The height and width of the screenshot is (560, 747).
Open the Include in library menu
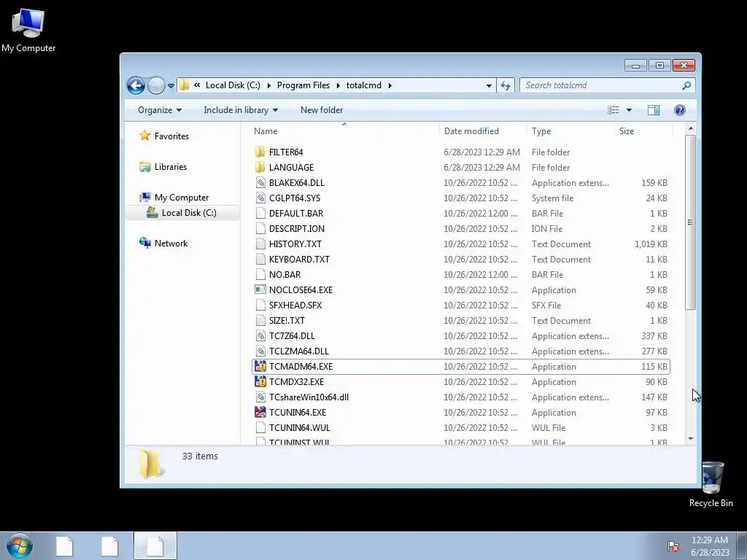241,110
